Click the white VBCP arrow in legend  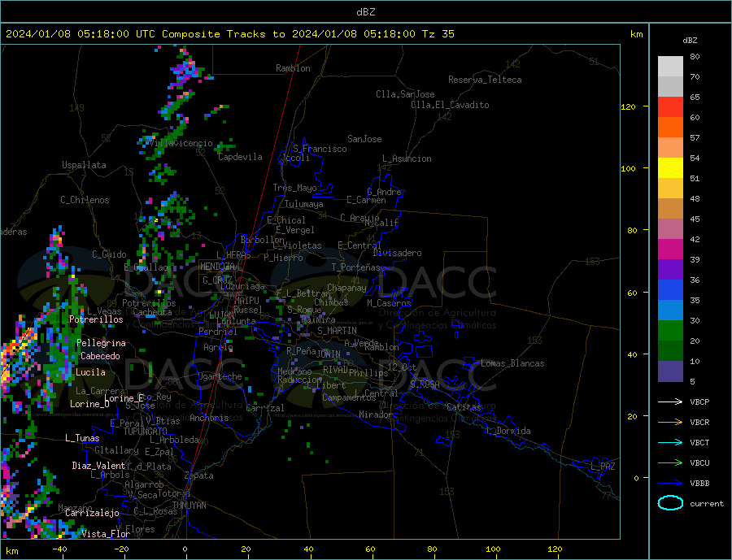(670, 402)
